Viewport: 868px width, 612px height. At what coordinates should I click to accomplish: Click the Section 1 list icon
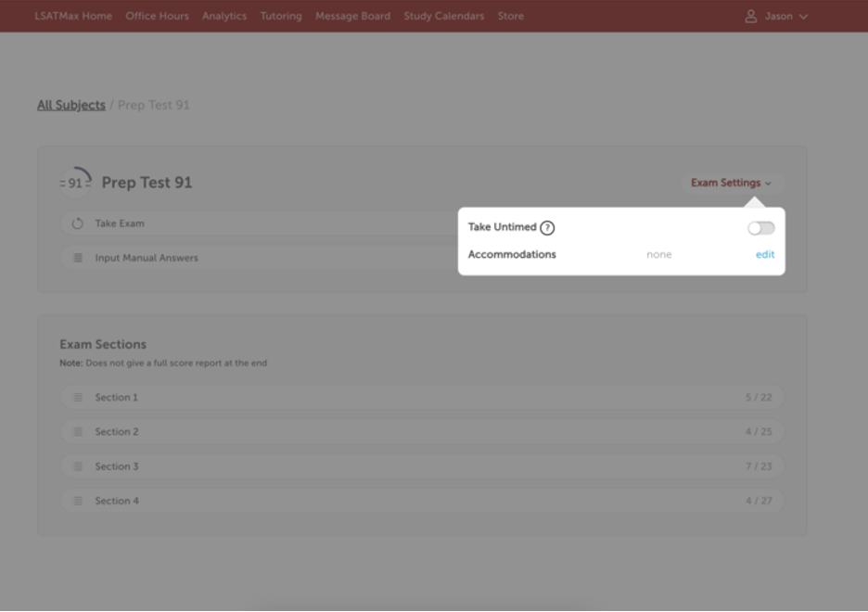pyautogui.click(x=78, y=397)
